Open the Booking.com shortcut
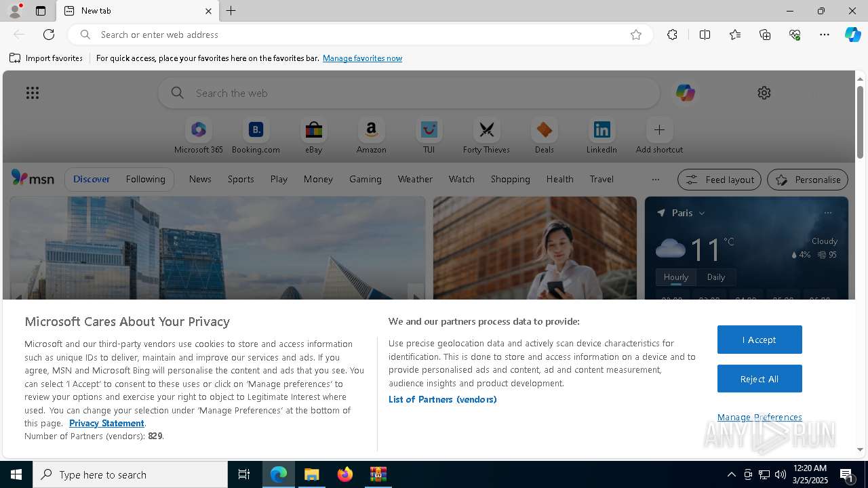 pyautogui.click(x=256, y=136)
